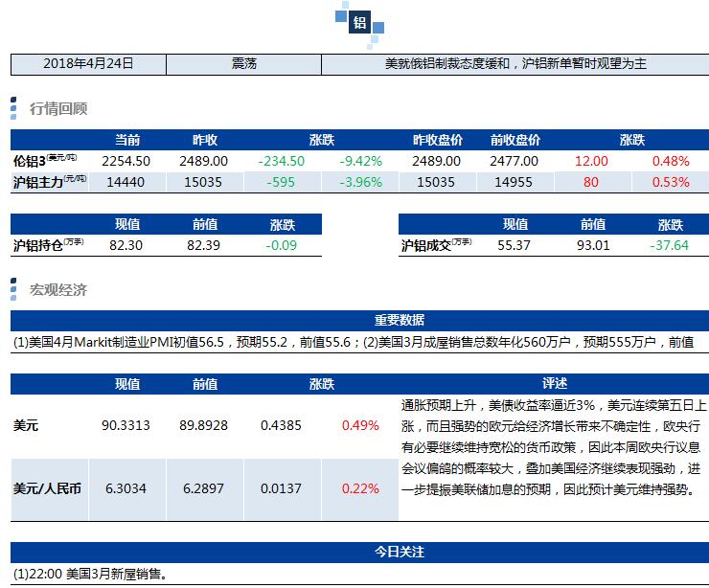The width and height of the screenshot is (709, 588).
Task: Click the line (1)22:00 美国3月新屋销售
Action: (x=90, y=574)
